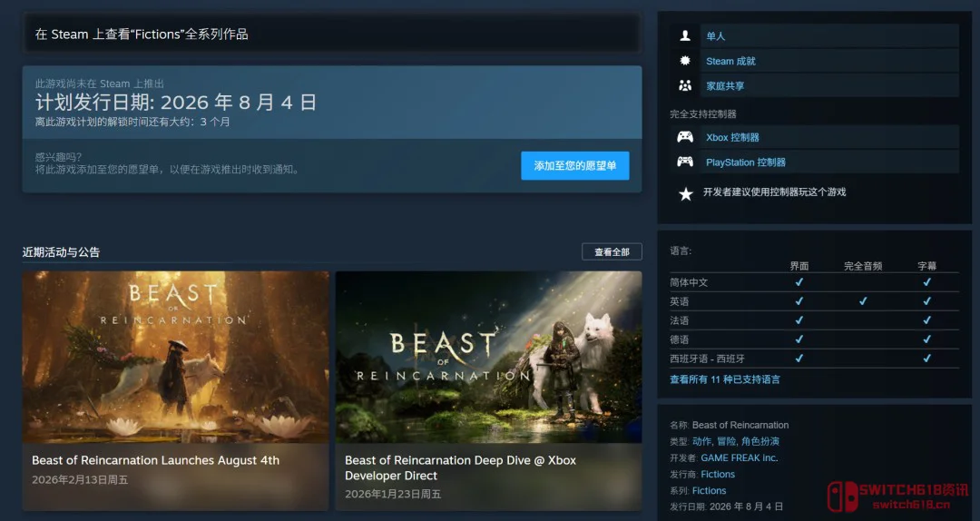Click the 界面 checkmark for 简体中文

pos(799,282)
